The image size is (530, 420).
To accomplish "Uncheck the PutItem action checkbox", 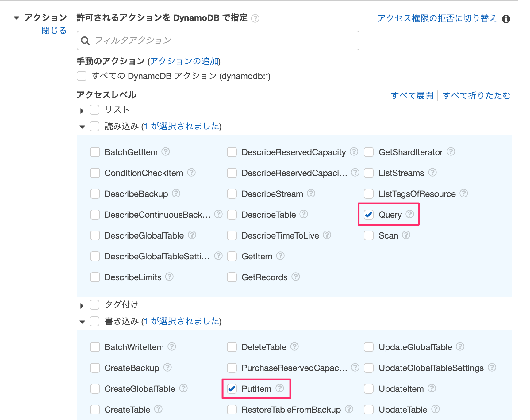I will 232,389.
